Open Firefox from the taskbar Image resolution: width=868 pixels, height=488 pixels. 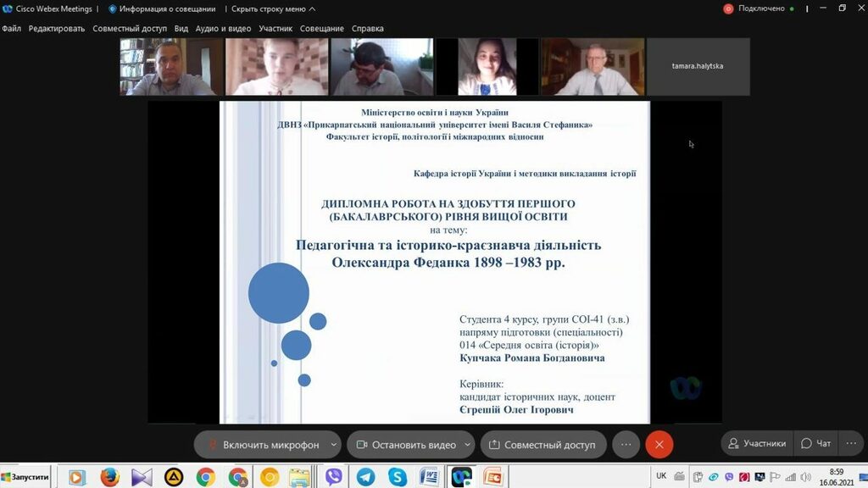109,477
